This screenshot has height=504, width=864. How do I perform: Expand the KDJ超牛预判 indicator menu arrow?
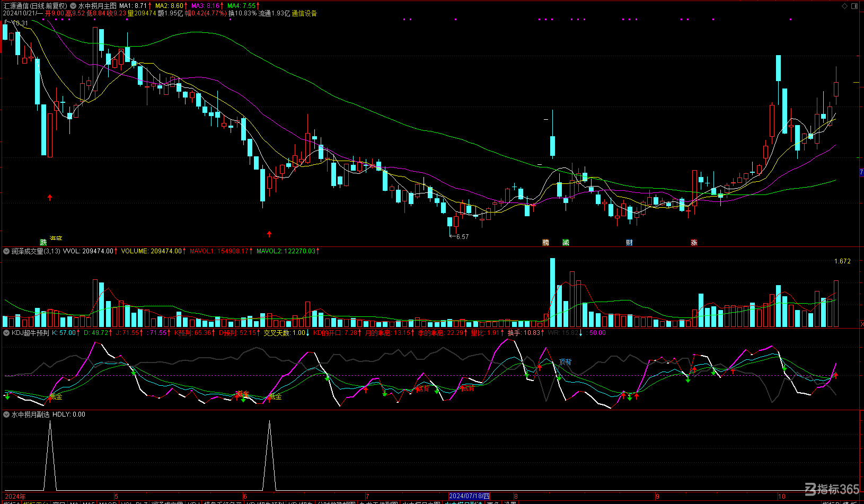(6, 333)
